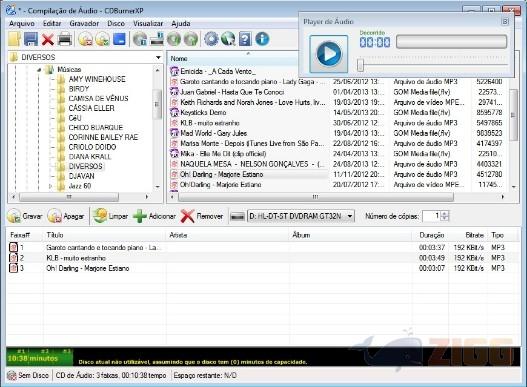Select the AMY WINEHOUSE folder
The width and height of the screenshot is (527, 387).
click(97, 79)
